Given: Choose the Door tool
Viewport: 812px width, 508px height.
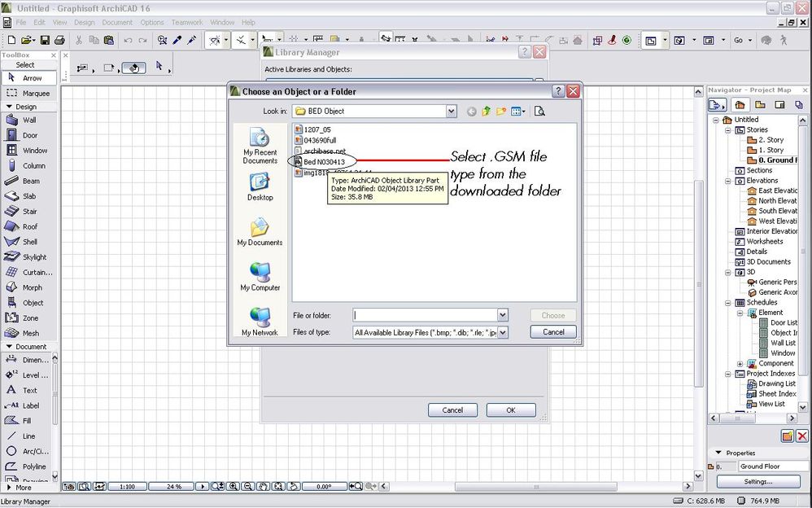Looking at the screenshot, I should click(x=29, y=135).
